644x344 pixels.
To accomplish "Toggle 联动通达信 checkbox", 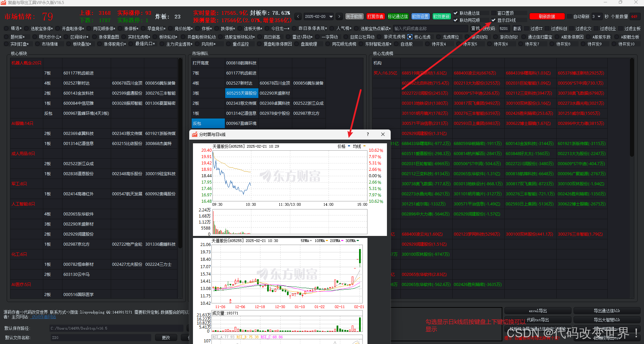I will tap(456, 13).
